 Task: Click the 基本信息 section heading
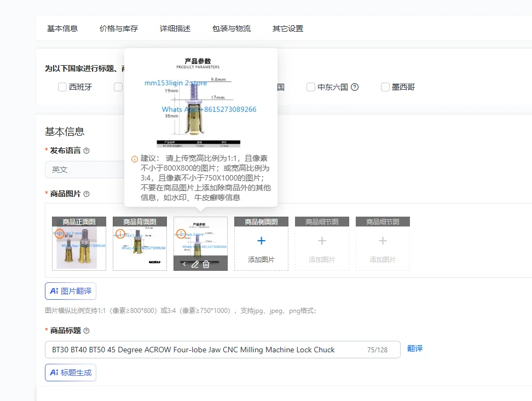point(65,132)
